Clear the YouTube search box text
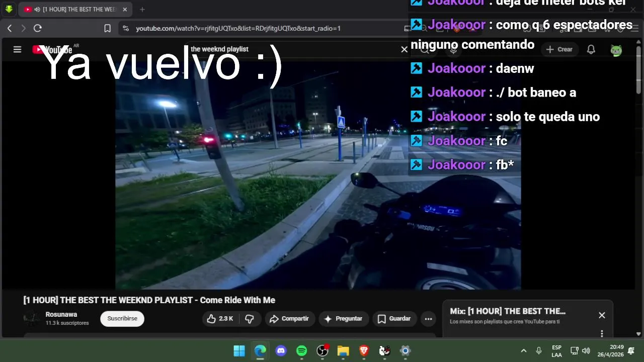Image resolution: width=644 pixels, height=362 pixels. 404,49
